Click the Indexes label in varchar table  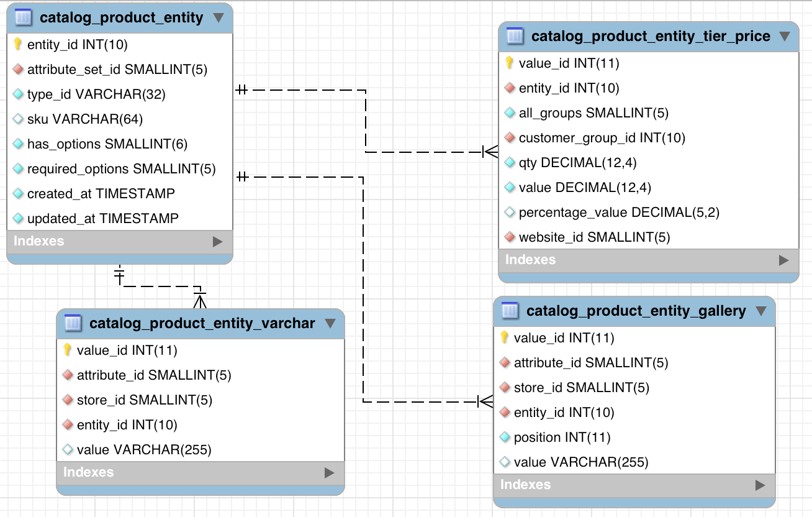pyautogui.click(x=89, y=472)
